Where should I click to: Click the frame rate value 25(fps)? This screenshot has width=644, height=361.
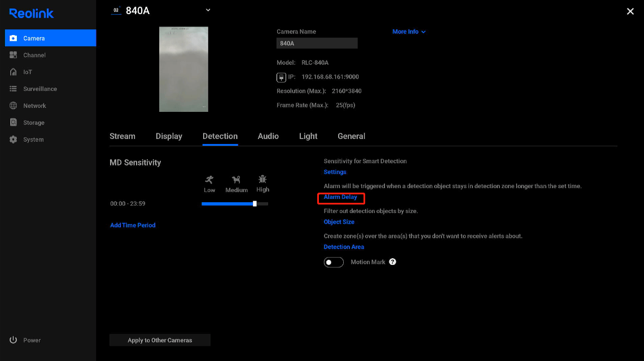click(345, 105)
